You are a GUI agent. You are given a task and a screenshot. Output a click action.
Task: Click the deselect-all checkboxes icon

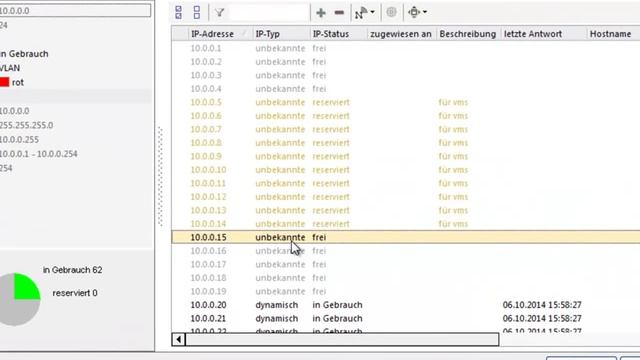197,12
